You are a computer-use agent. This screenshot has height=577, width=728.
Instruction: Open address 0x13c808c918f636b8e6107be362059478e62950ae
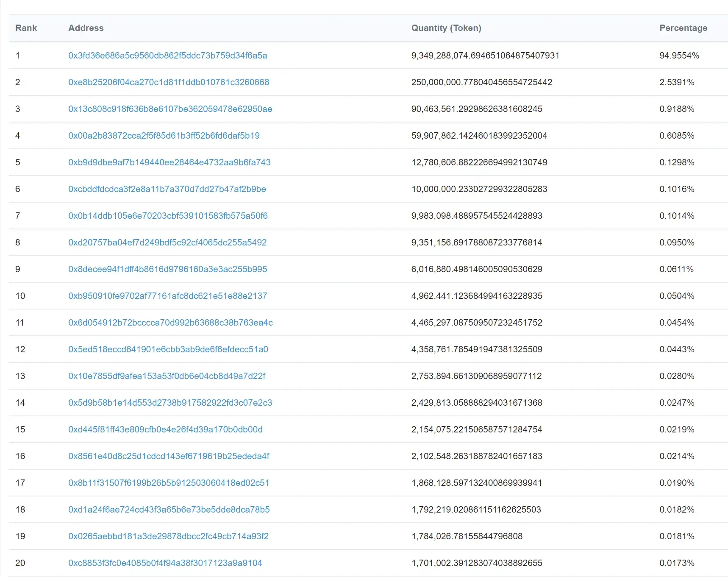point(170,109)
